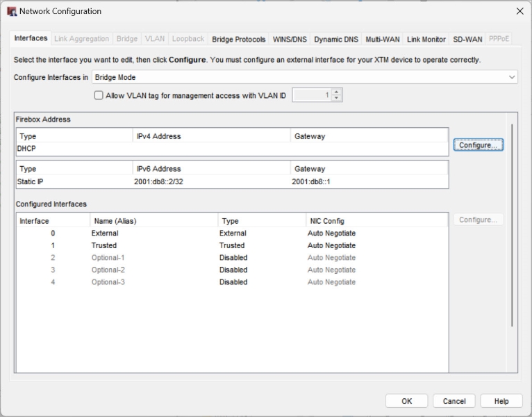Open the WINS/DNS tab
Viewport: 532px width, 417px height.
coord(290,39)
